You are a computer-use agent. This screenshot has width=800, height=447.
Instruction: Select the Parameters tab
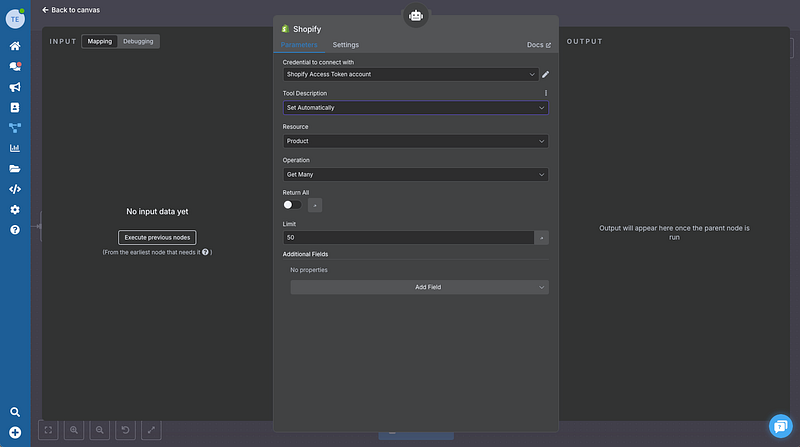coord(299,45)
